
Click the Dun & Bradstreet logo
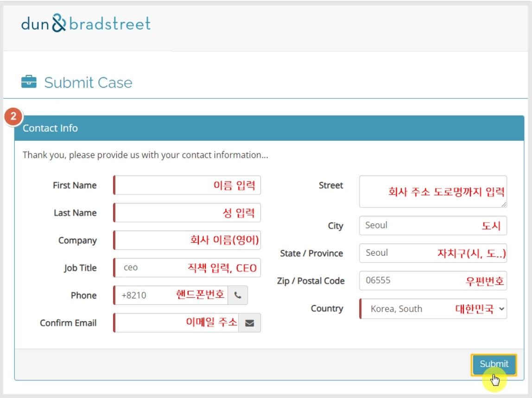[86, 24]
